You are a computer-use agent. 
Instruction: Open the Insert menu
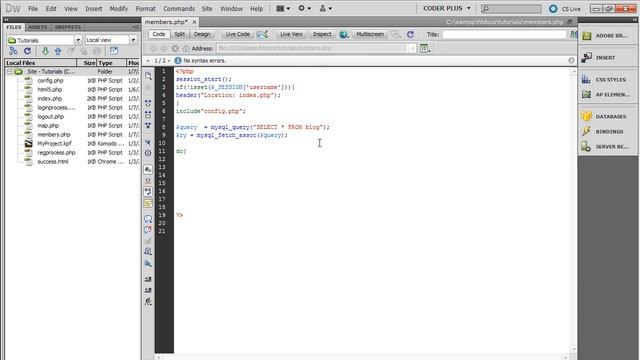93,9
